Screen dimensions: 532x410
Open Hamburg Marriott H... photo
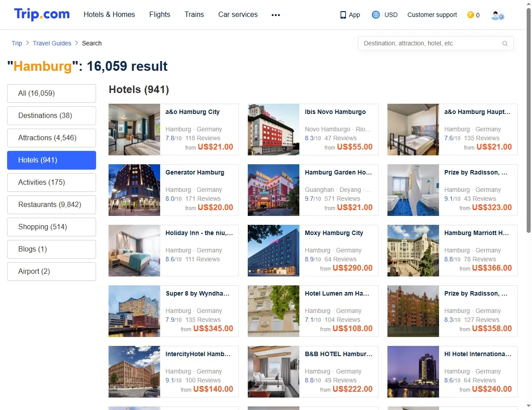(413, 250)
